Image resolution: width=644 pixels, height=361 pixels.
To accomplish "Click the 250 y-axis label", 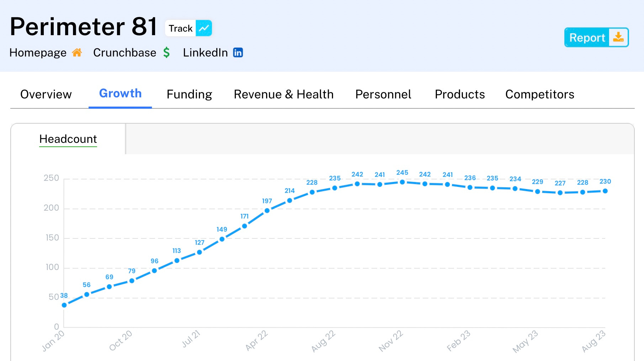I will pos(51,178).
